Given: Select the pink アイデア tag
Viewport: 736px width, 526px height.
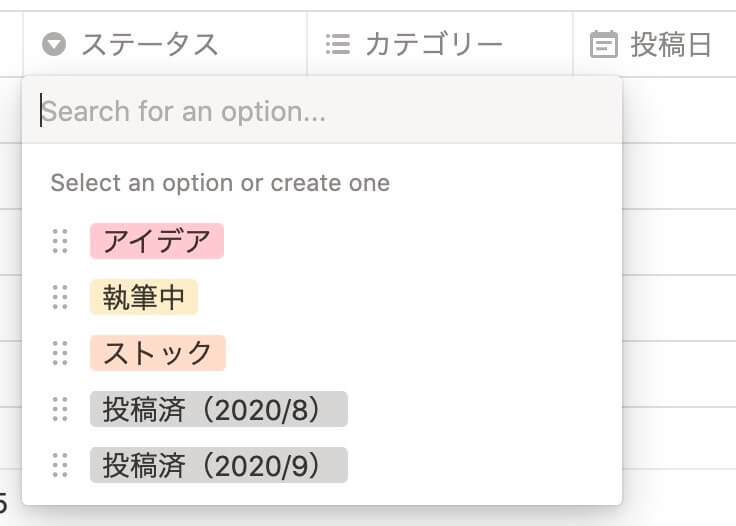Looking at the screenshot, I should [x=157, y=241].
